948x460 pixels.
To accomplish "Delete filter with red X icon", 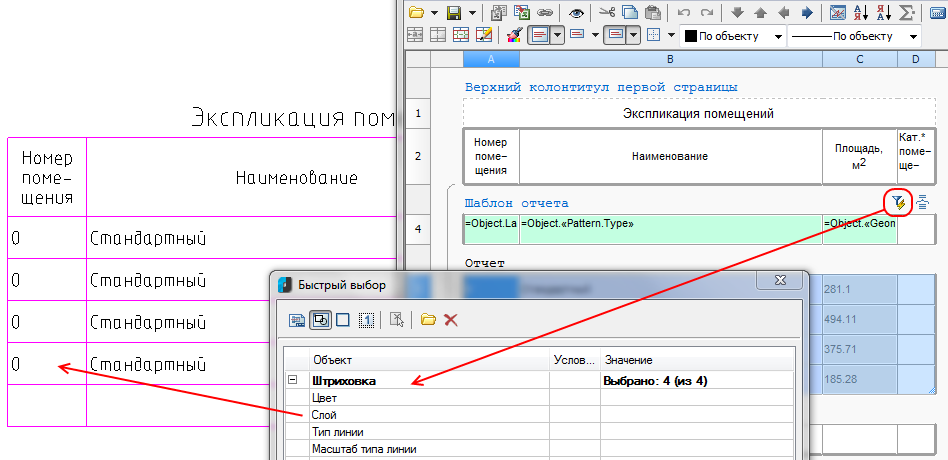I will pos(450,320).
